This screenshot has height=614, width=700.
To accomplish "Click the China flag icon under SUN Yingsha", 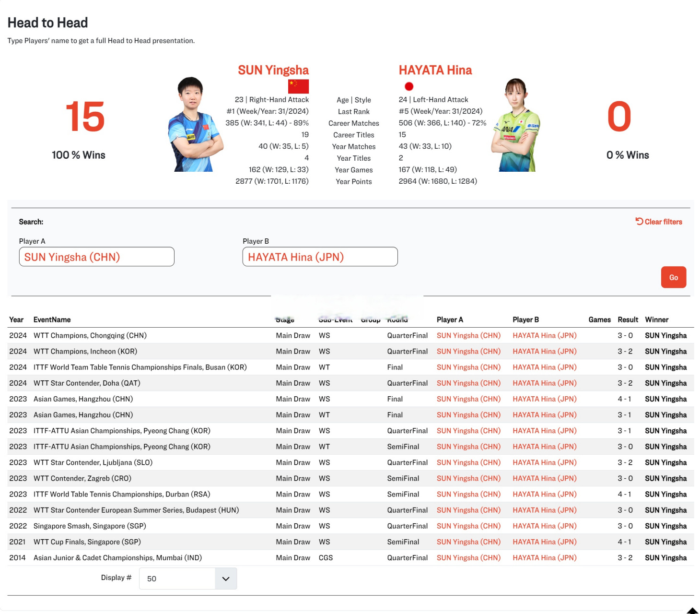I will pos(298,86).
